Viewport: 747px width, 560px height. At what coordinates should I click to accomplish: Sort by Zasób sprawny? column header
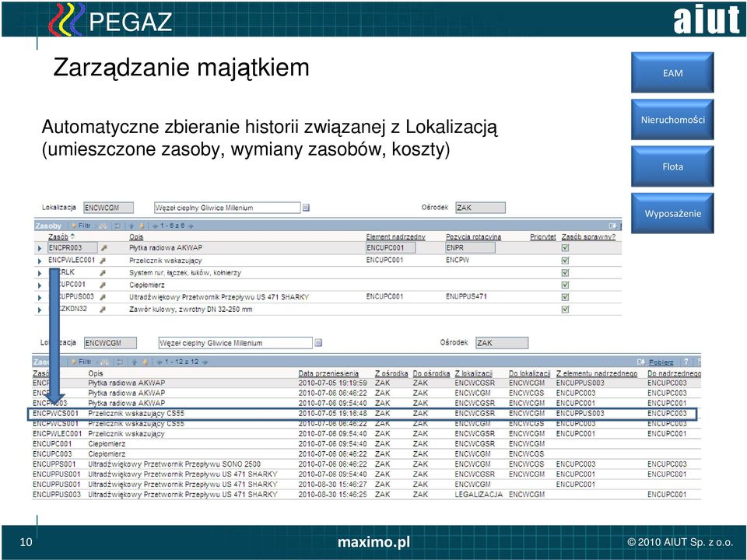coord(588,236)
